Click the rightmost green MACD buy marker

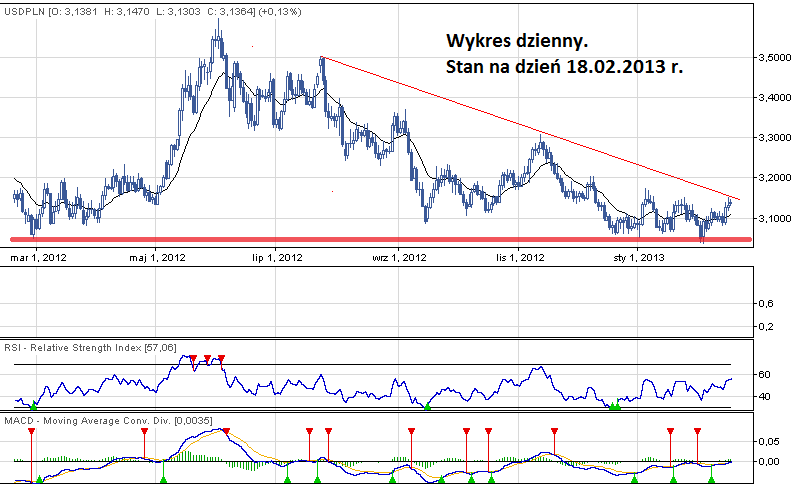point(712,479)
